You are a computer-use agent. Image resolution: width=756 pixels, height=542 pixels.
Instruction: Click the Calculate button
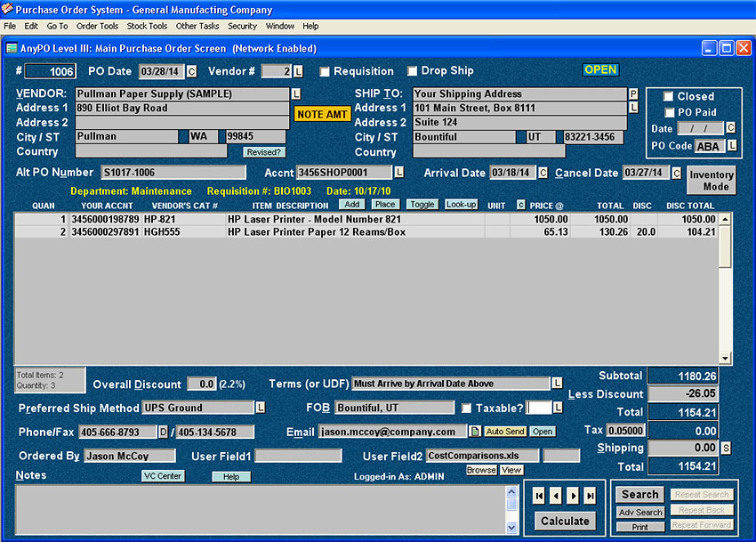click(565, 521)
